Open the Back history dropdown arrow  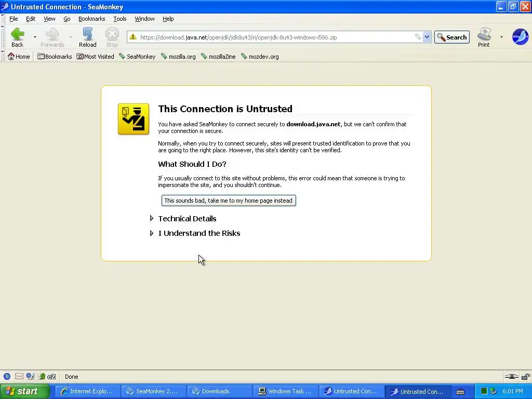[x=35, y=37]
